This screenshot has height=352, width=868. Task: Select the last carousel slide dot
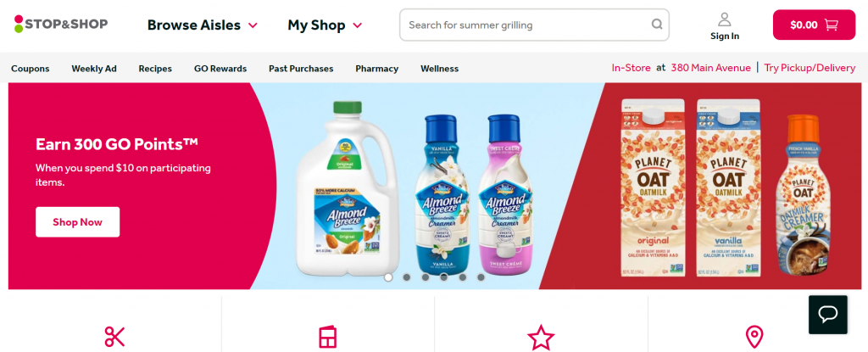(481, 277)
